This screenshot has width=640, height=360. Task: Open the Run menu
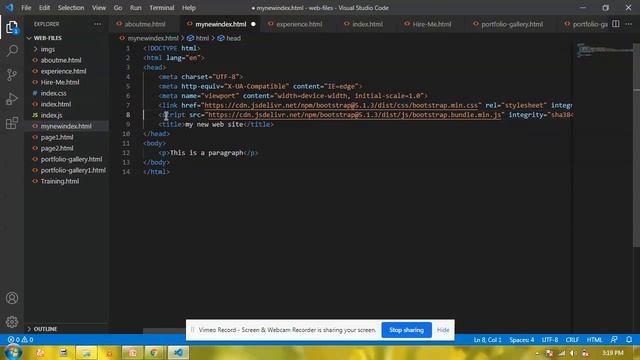[x=136, y=8]
